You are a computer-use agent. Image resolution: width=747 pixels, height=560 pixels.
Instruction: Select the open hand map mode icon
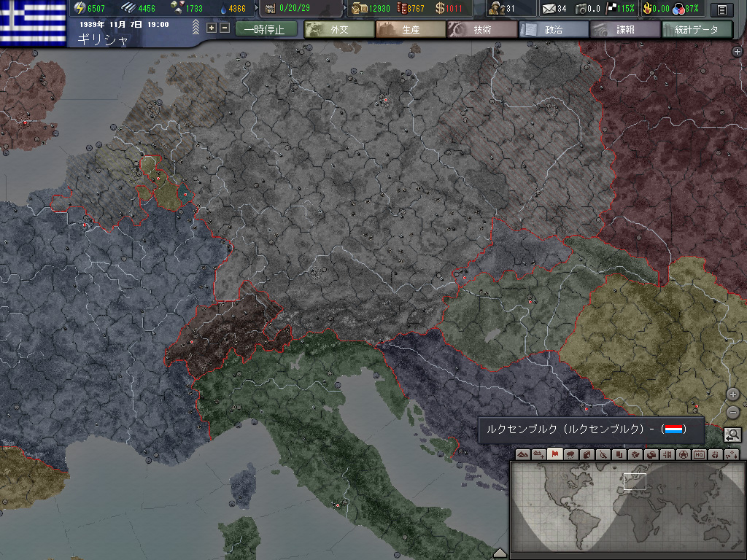point(716,454)
